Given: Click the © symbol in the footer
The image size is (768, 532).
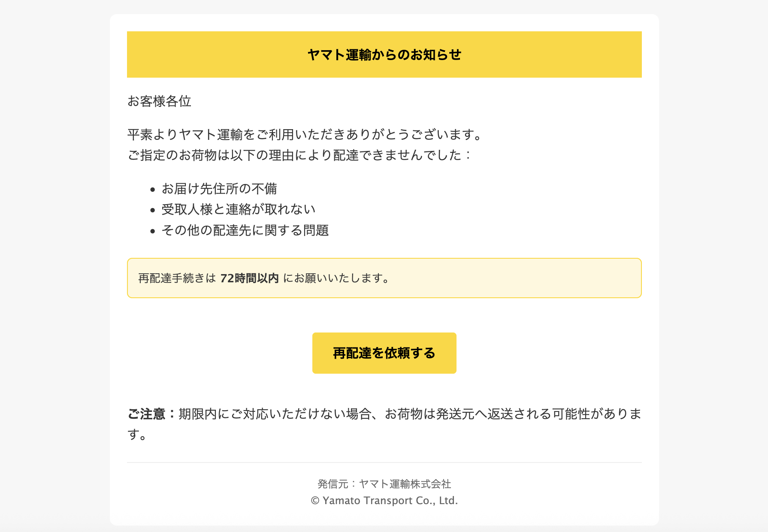Looking at the screenshot, I should coord(315,501).
